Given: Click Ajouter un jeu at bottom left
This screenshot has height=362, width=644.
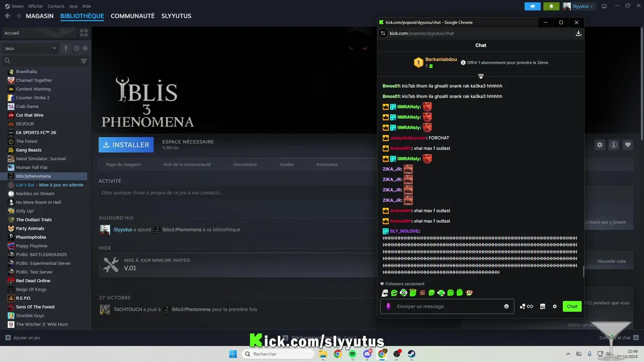Looking at the screenshot, I should (23, 338).
